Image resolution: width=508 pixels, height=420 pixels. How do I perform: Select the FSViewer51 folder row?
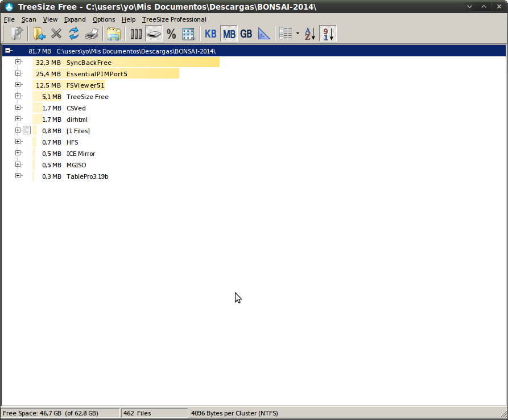point(85,85)
